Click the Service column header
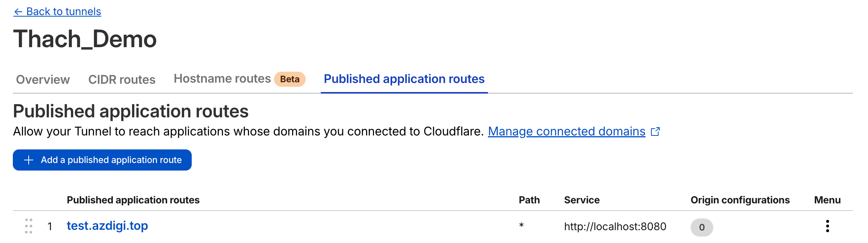 tap(581, 200)
